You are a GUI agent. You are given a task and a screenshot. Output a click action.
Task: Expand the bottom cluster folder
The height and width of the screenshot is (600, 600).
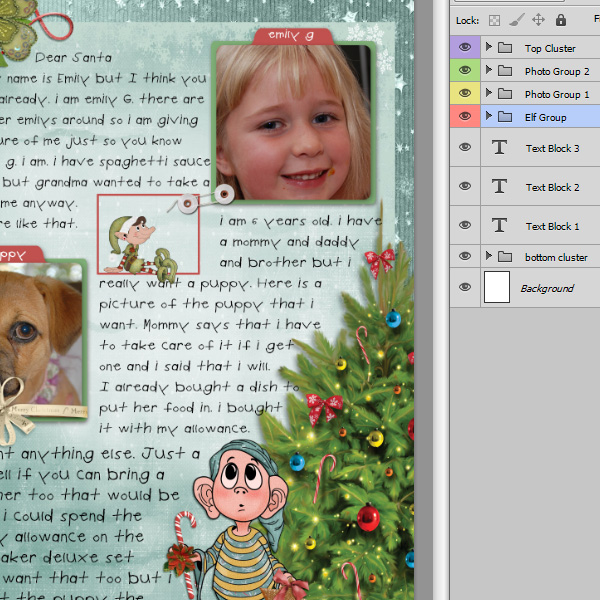[488, 256]
